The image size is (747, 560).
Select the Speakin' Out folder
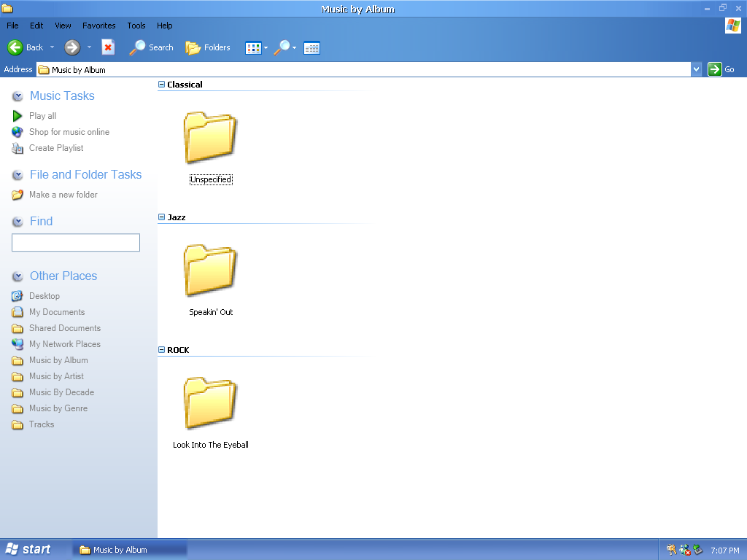click(210, 271)
